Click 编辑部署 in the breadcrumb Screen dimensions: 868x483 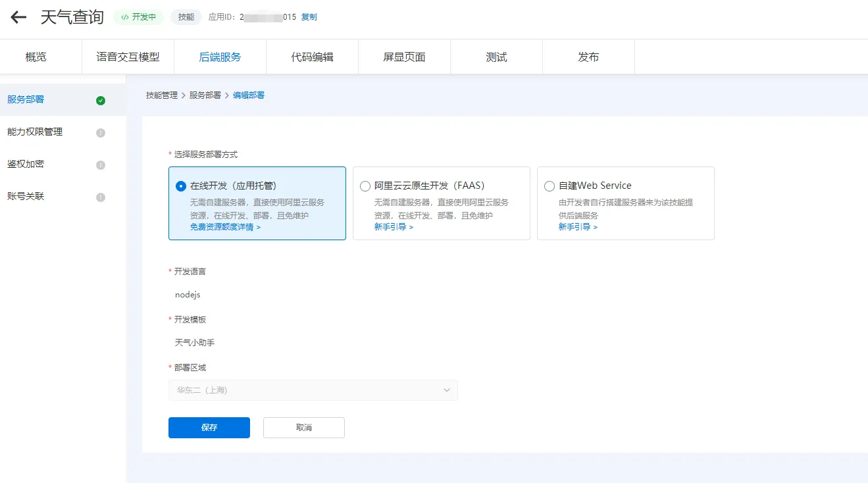coord(249,95)
